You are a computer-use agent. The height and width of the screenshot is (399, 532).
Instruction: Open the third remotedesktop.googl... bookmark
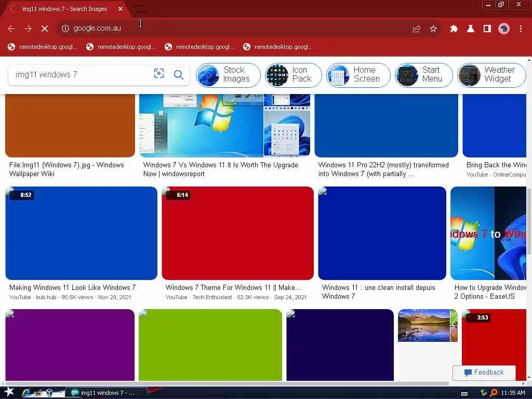[199, 47]
